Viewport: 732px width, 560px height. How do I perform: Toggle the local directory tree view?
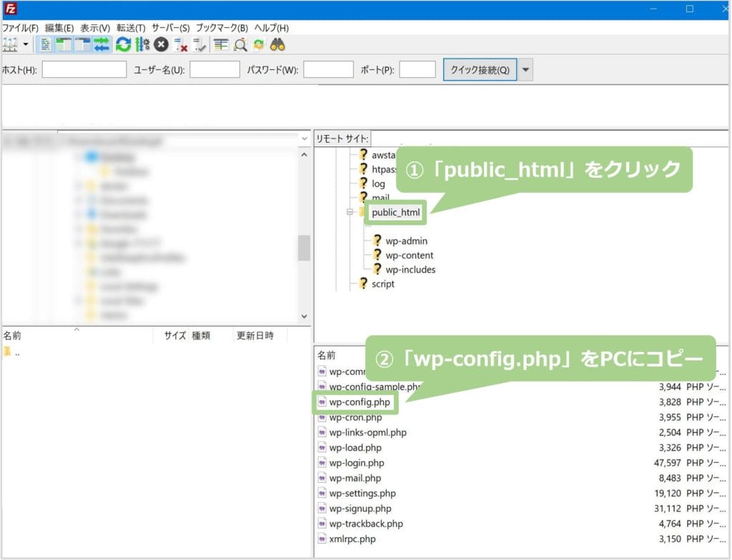[63, 44]
